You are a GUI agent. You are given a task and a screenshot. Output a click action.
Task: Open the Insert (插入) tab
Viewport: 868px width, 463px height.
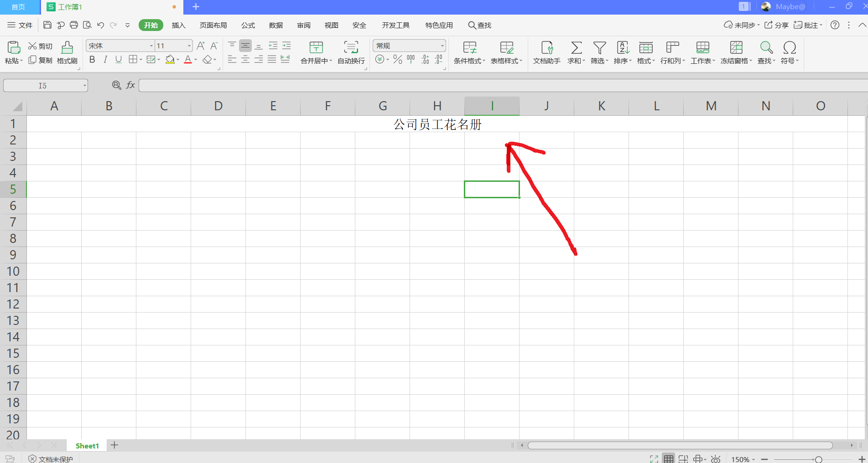click(178, 25)
